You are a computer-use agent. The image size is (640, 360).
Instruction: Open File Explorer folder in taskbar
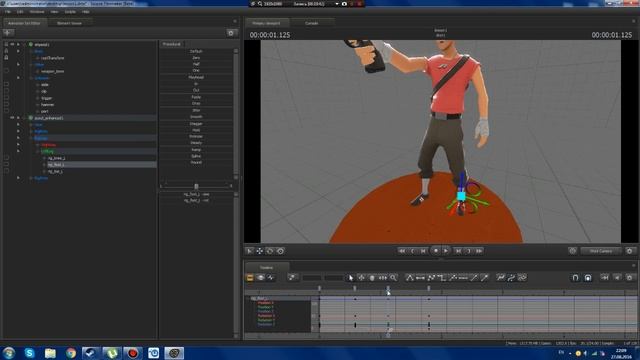coord(50,353)
